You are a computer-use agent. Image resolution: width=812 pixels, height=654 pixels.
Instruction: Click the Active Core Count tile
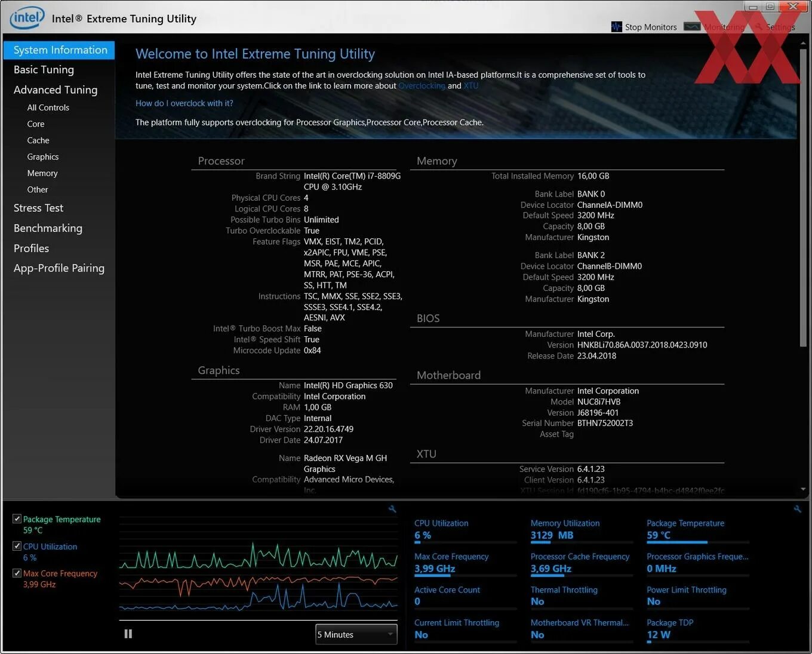(x=465, y=597)
